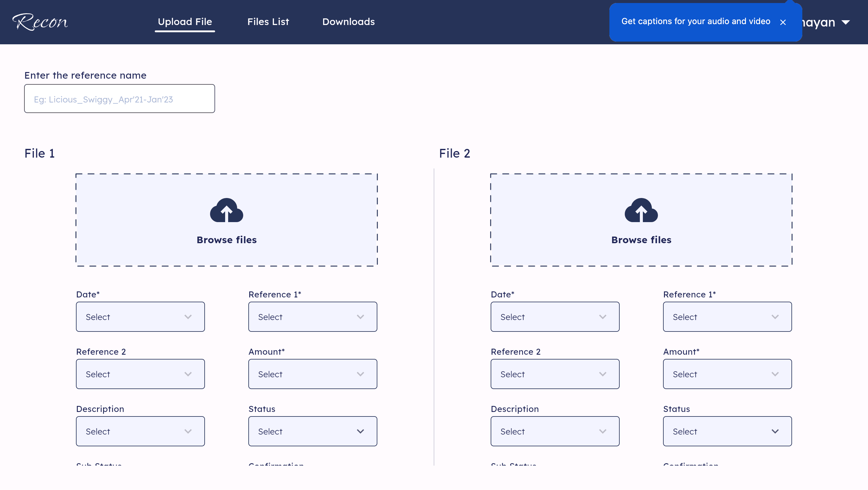The width and height of the screenshot is (868, 490).
Task: Click the Recon logo
Action: 40,22
